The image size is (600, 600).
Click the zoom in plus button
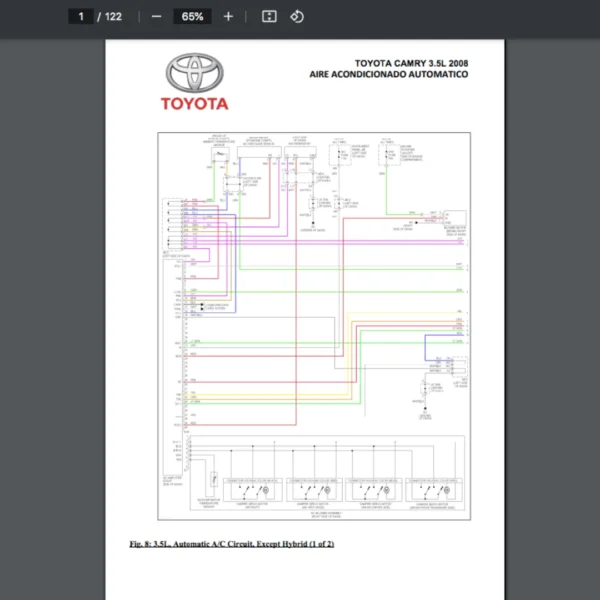tap(228, 17)
